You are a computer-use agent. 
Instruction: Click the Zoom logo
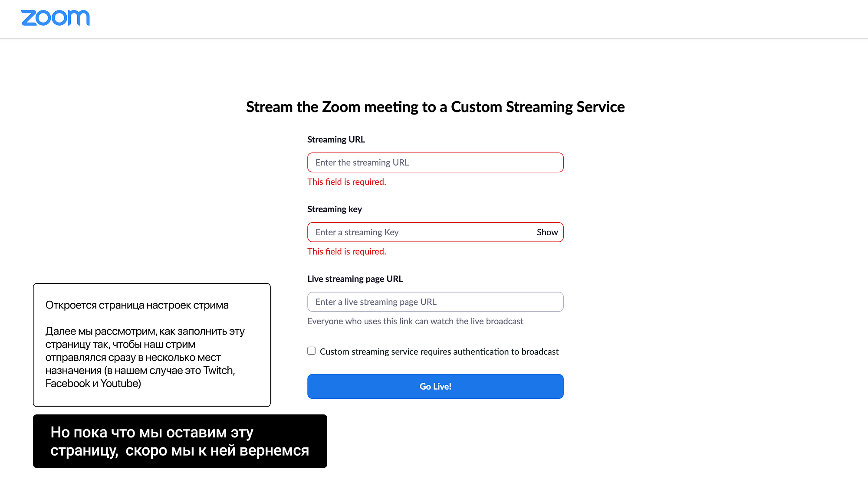point(56,18)
